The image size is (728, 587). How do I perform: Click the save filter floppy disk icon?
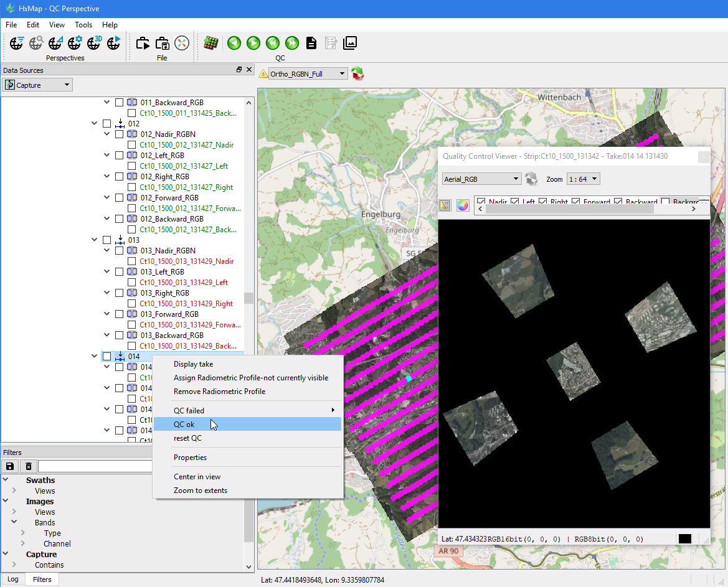(10, 466)
